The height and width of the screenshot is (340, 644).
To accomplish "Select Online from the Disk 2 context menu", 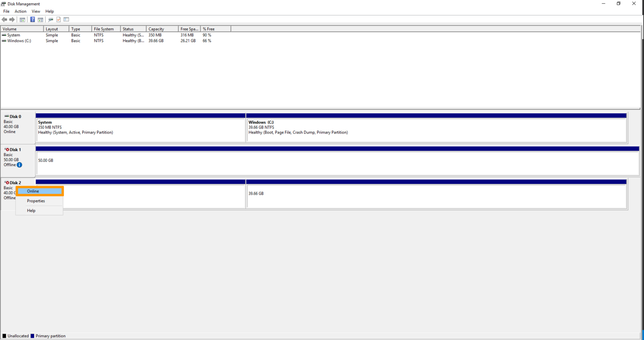I will pyautogui.click(x=40, y=191).
